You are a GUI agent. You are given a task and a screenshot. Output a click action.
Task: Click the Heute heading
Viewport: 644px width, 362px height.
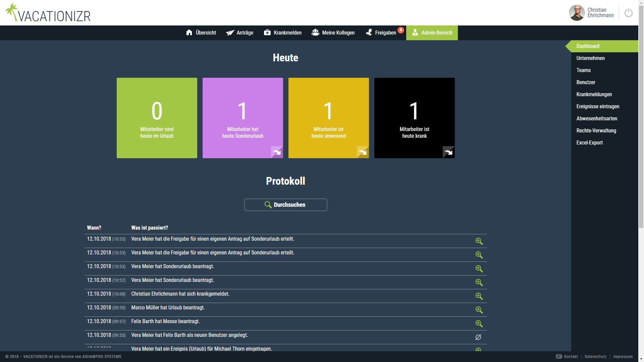click(x=285, y=58)
